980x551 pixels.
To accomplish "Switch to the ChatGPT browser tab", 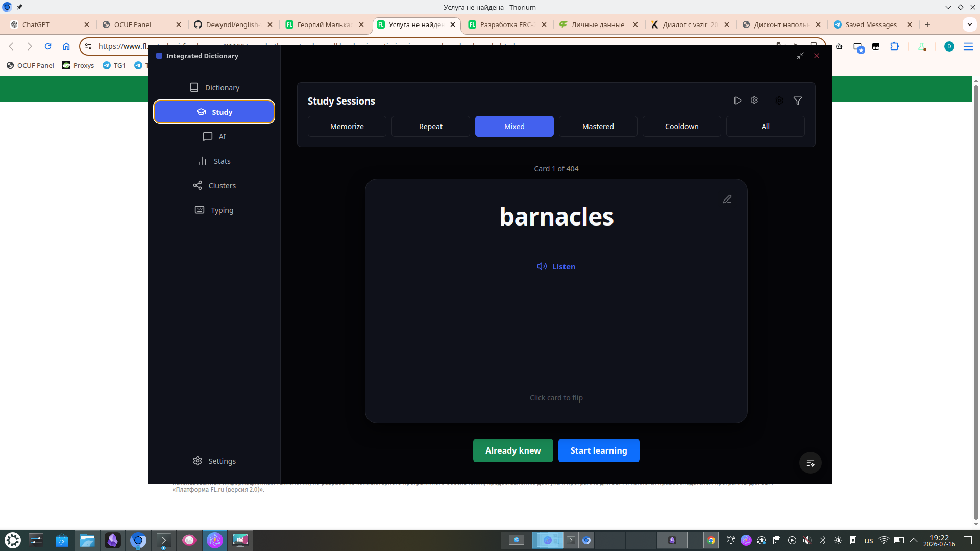I will pyautogui.click(x=50, y=24).
